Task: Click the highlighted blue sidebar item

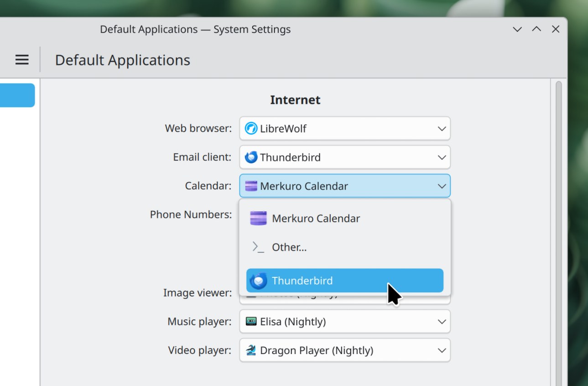Action: 17,95
